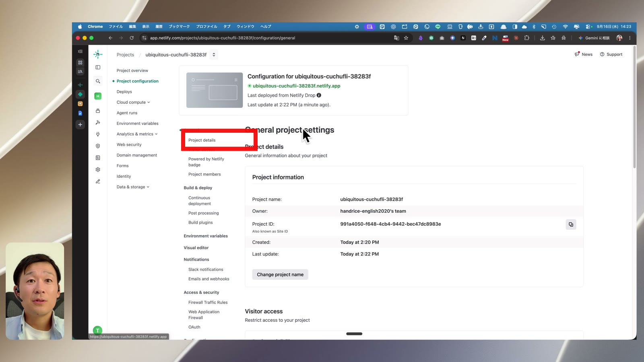Open the stacked projects icon in Netlify rail
The width and height of the screenshot is (644, 362).
[98, 111]
